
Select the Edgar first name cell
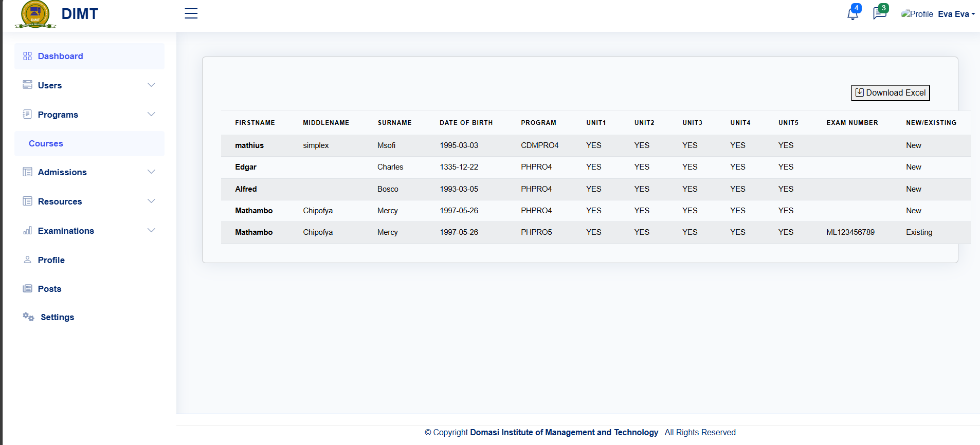point(246,167)
